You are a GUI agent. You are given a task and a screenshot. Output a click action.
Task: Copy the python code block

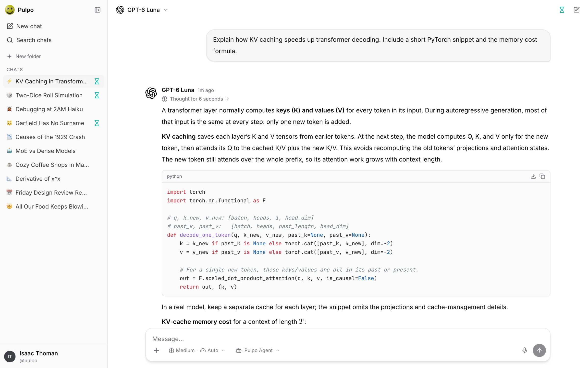pos(542,176)
